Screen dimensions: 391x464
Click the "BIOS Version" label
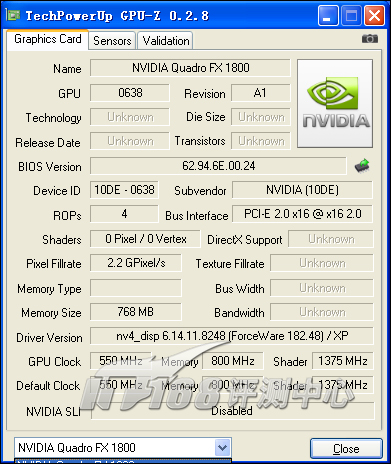click(x=50, y=167)
